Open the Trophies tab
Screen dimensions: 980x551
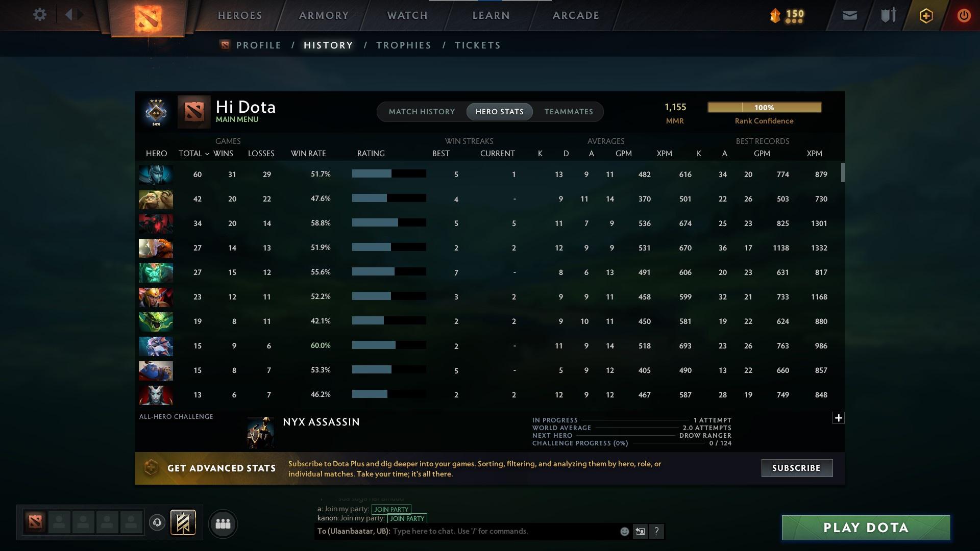[x=403, y=45]
